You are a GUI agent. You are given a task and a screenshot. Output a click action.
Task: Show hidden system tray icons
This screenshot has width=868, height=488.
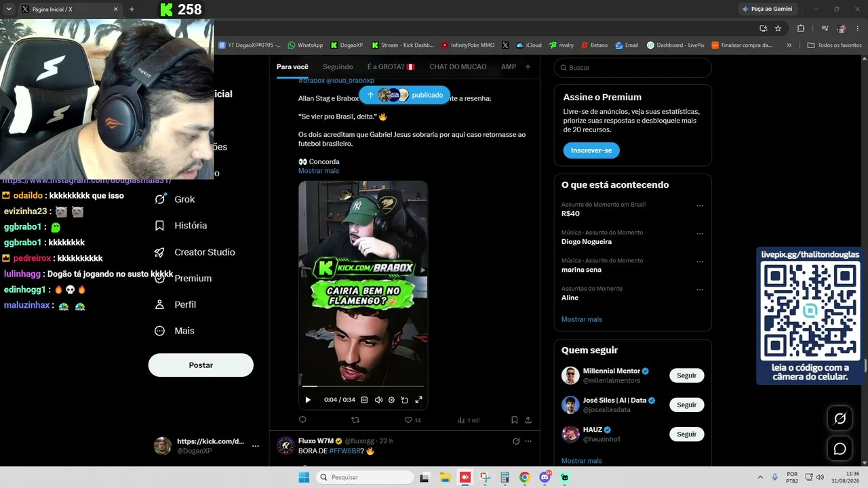tap(759, 477)
